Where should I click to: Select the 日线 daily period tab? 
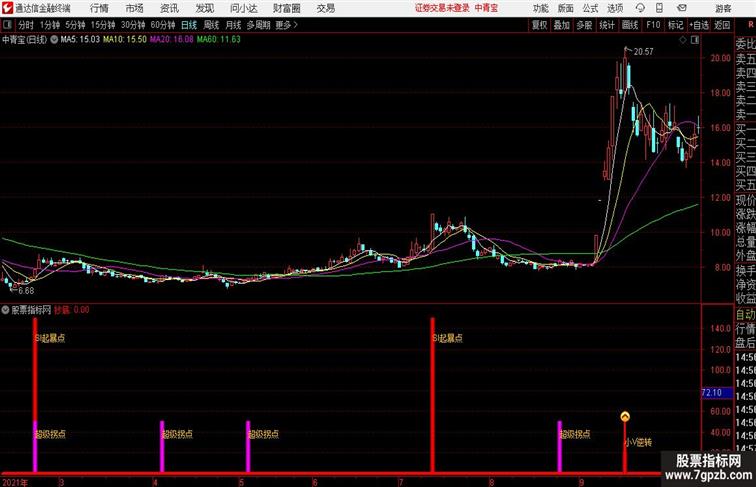(189, 25)
